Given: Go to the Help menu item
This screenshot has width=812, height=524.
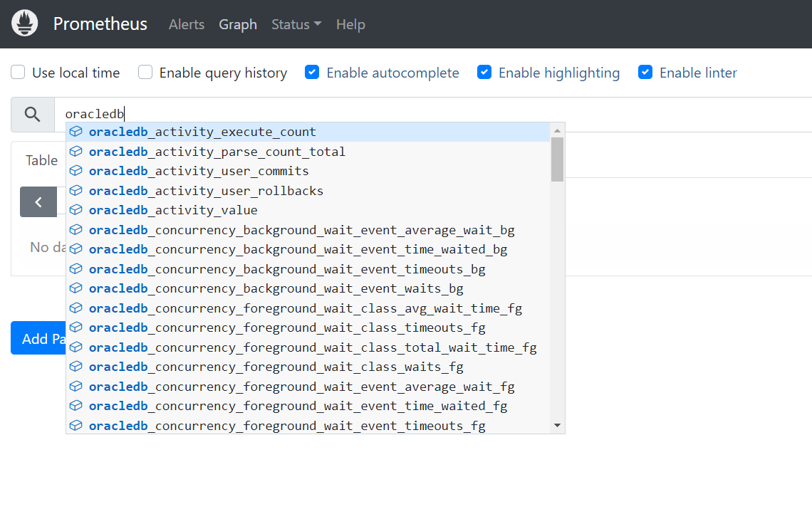Looking at the screenshot, I should pos(350,24).
